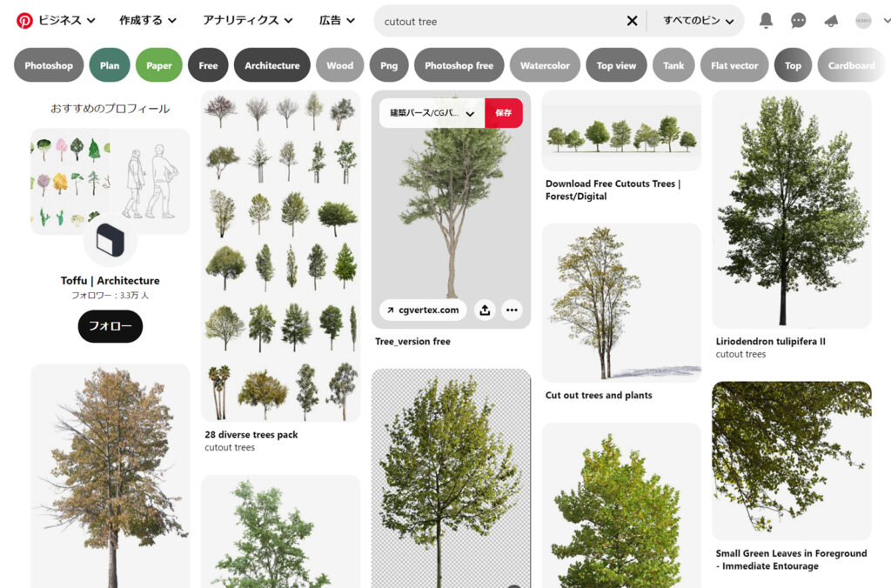The image size is (891, 588).
Task: Open notifications bell icon
Action: 766,21
